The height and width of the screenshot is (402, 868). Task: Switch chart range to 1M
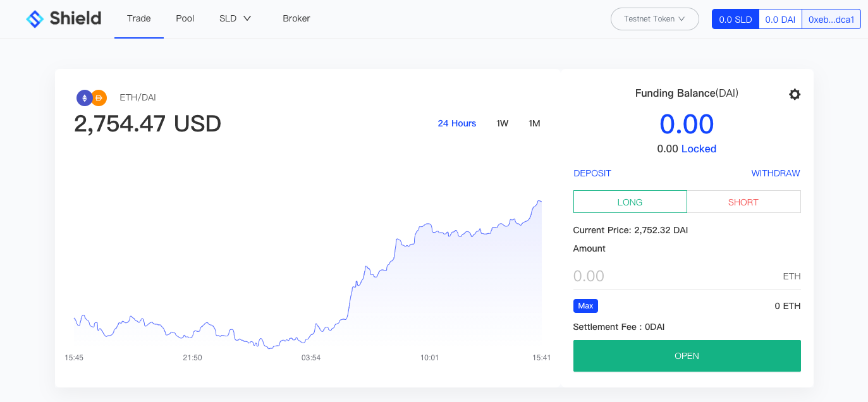click(x=534, y=123)
